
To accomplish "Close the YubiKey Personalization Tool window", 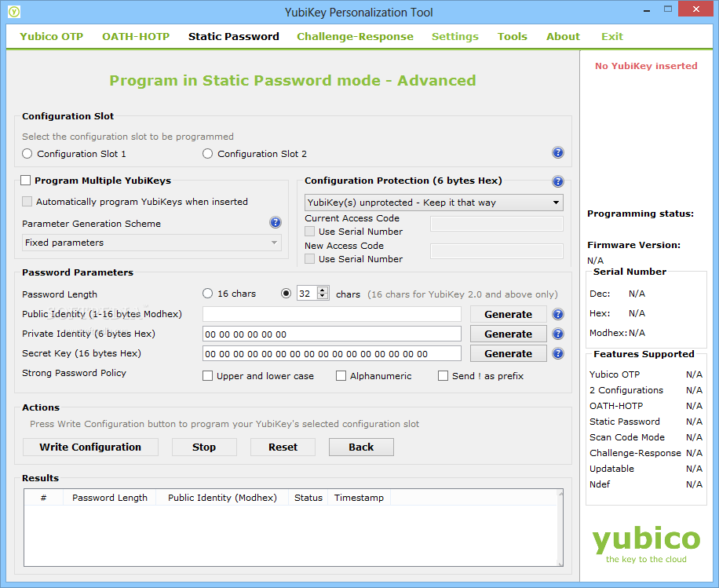I will 696,9.
